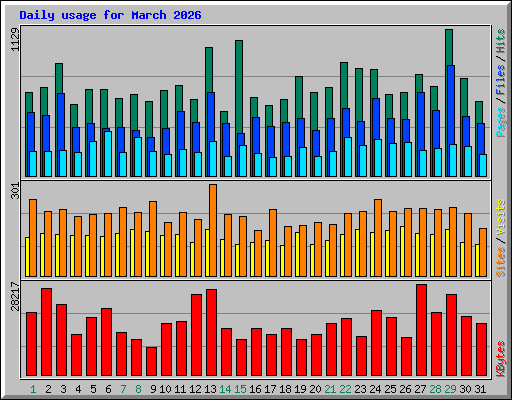Select the shortest red KBytes bar for day 9

151,362
